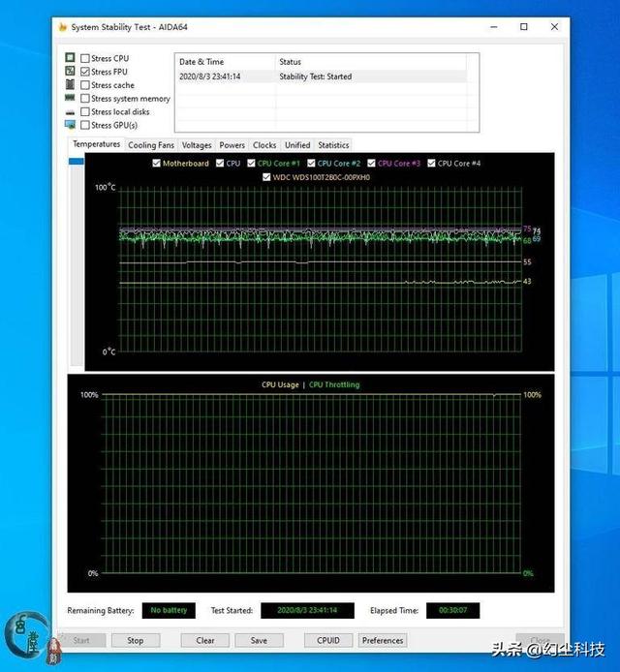Click the Test Started timestamp field
620x672 pixels.
(307, 610)
